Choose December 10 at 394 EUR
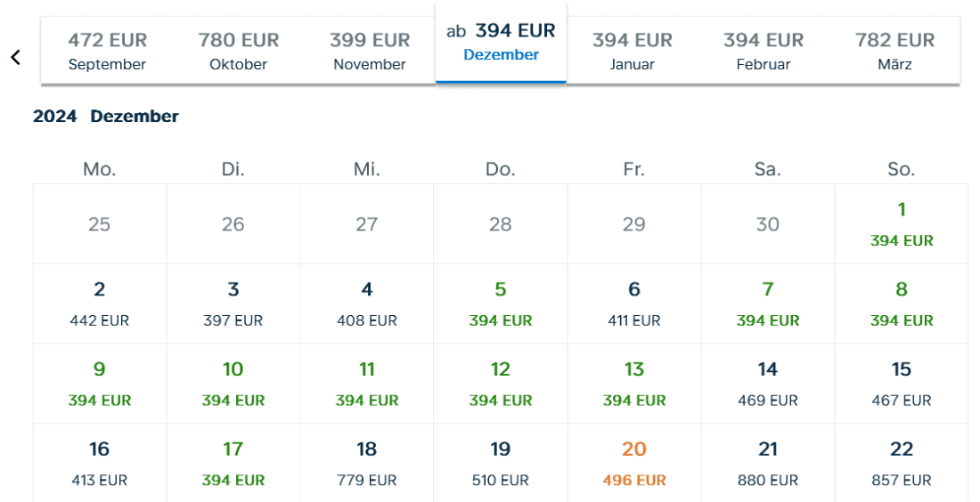 [x=233, y=384]
